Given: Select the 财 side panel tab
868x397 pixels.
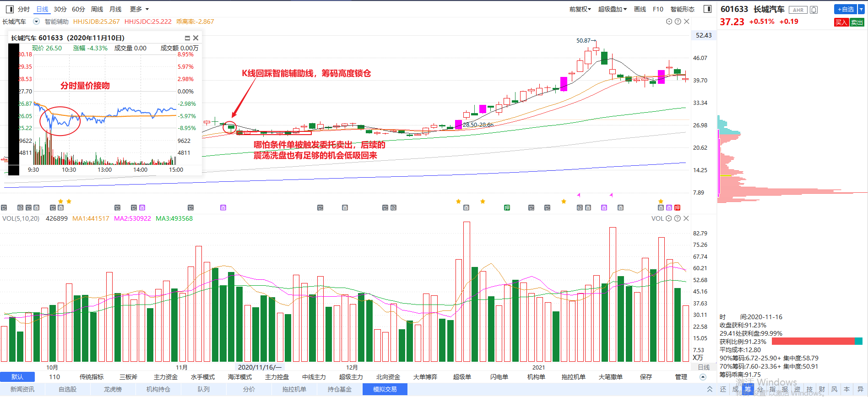Looking at the screenshot, I should point(822,389).
